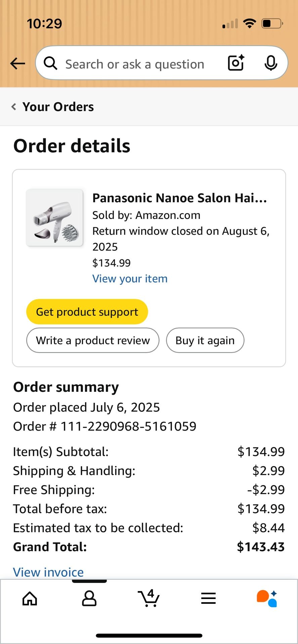The width and height of the screenshot is (298, 644).
Task: Open Panasonic Nanoe Salon product title
Action: 179,198
